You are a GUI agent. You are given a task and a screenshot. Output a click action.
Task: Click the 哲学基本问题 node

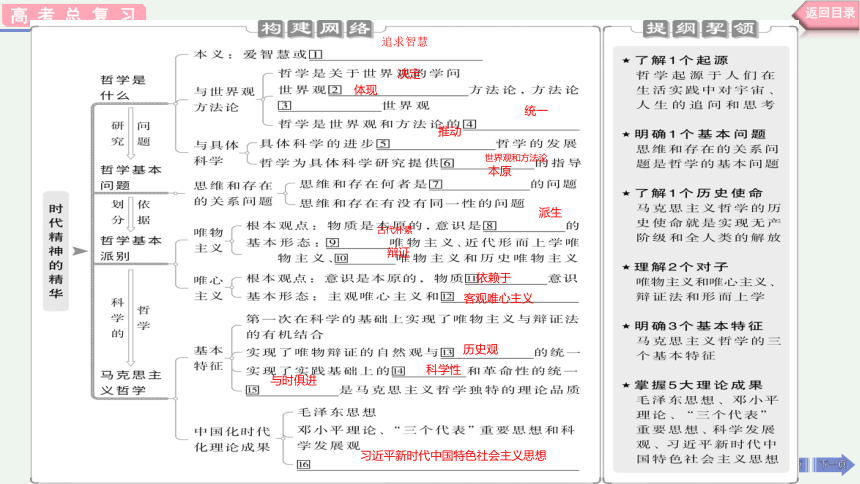pyautogui.click(x=131, y=177)
